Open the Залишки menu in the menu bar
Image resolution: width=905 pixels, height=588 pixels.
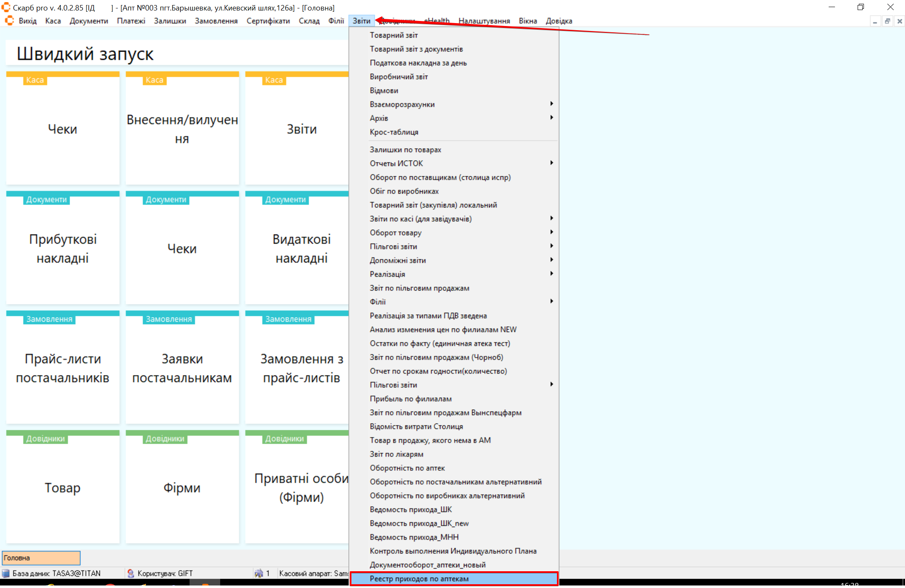(x=170, y=21)
